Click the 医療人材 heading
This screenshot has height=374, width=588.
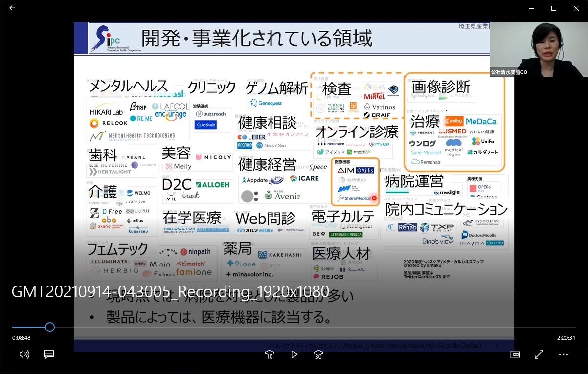click(341, 253)
